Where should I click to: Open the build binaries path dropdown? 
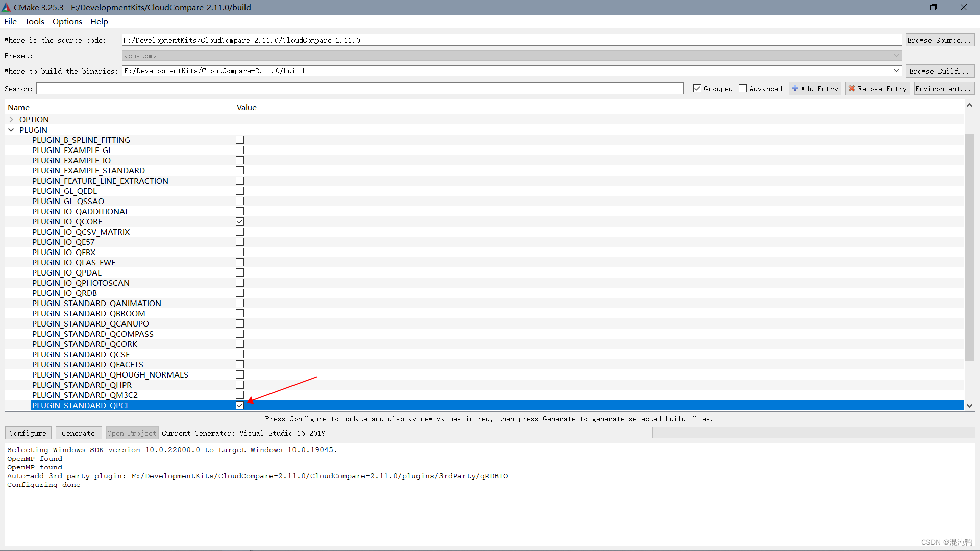tap(896, 71)
